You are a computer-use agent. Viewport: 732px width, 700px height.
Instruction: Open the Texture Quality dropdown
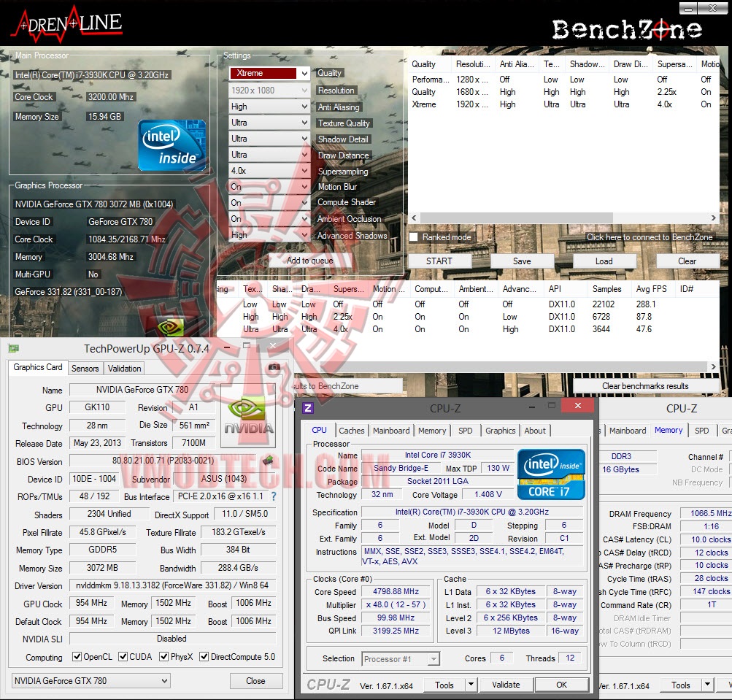(x=269, y=123)
